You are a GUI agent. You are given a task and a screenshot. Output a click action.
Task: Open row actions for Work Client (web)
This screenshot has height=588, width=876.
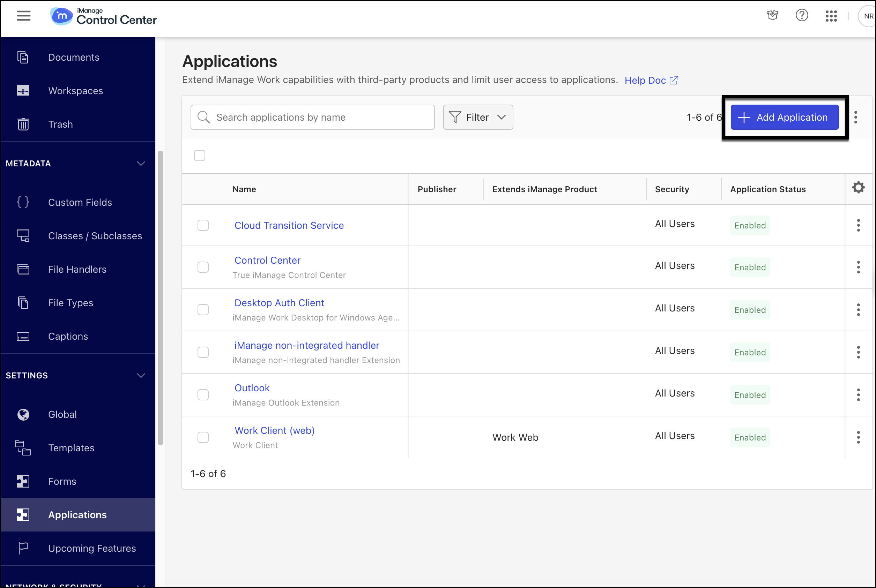858,438
